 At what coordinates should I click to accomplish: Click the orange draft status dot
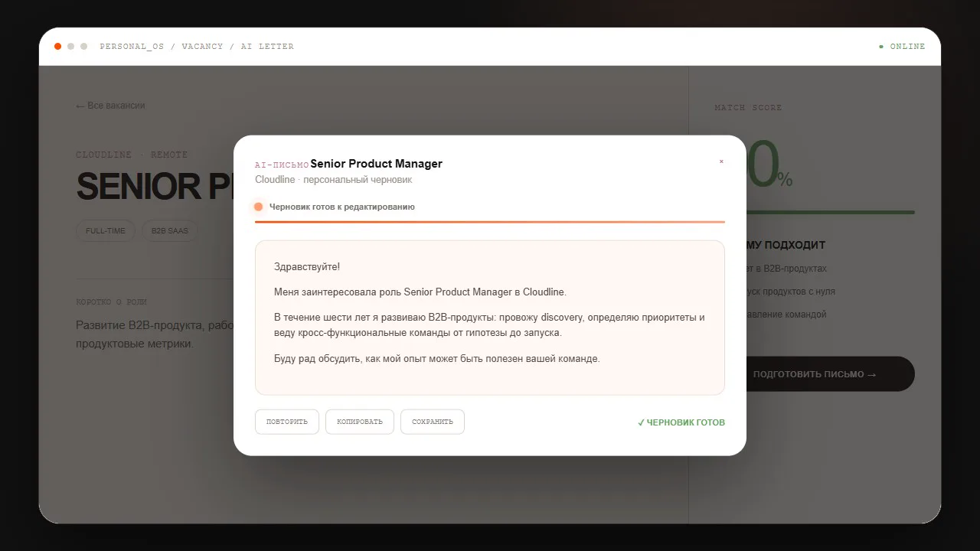coord(258,207)
